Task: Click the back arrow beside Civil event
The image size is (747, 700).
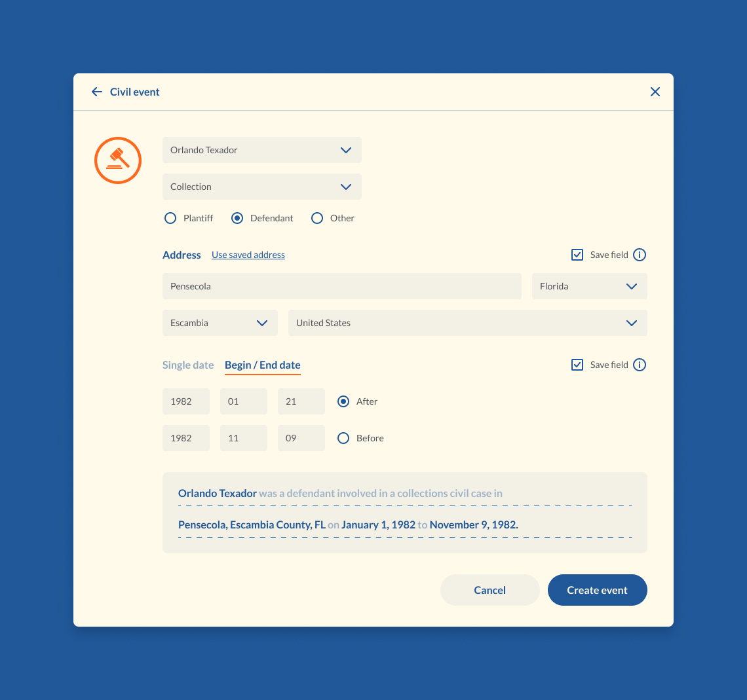Action: (x=97, y=92)
